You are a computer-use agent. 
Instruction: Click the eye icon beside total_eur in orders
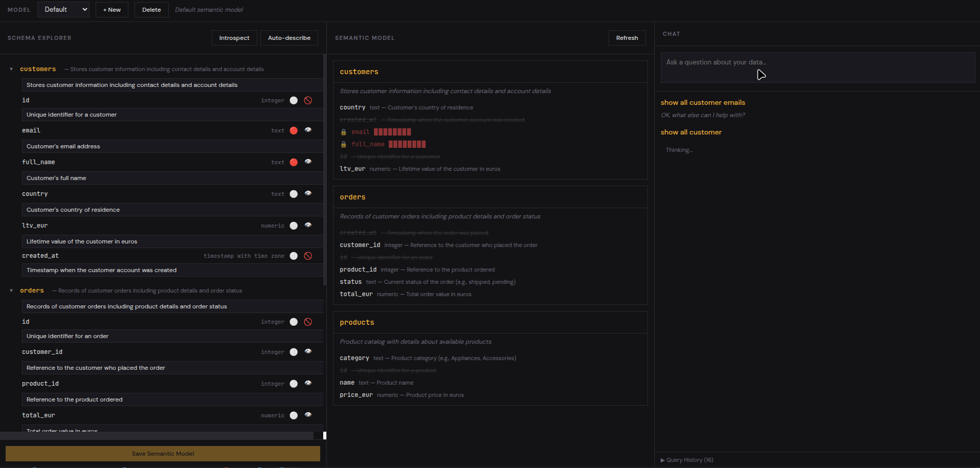pos(308,415)
